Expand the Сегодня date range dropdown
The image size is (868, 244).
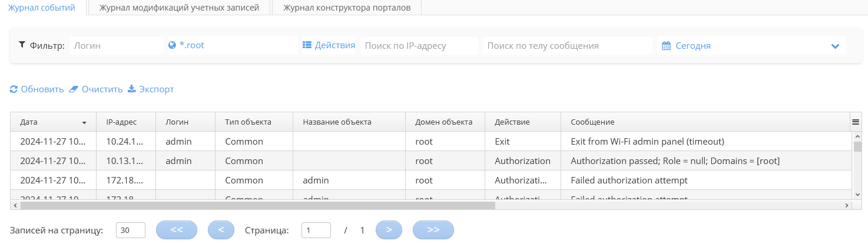click(x=834, y=46)
